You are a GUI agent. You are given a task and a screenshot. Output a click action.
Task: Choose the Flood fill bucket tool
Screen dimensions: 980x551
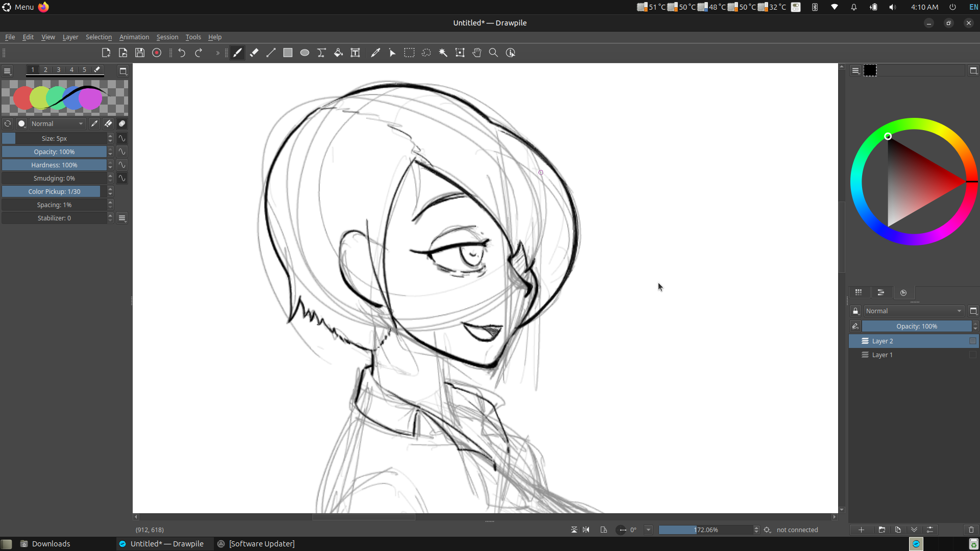point(338,53)
